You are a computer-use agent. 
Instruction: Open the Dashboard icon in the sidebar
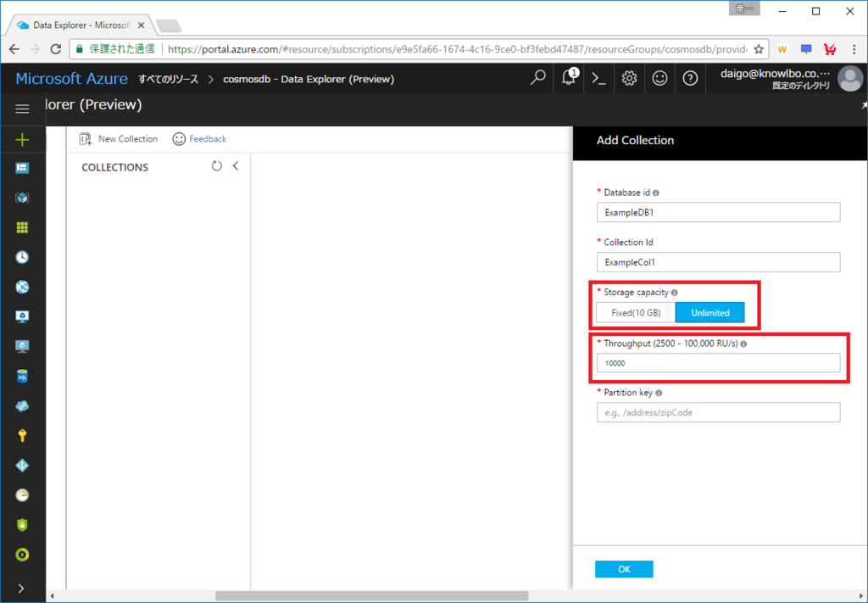click(22, 168)
